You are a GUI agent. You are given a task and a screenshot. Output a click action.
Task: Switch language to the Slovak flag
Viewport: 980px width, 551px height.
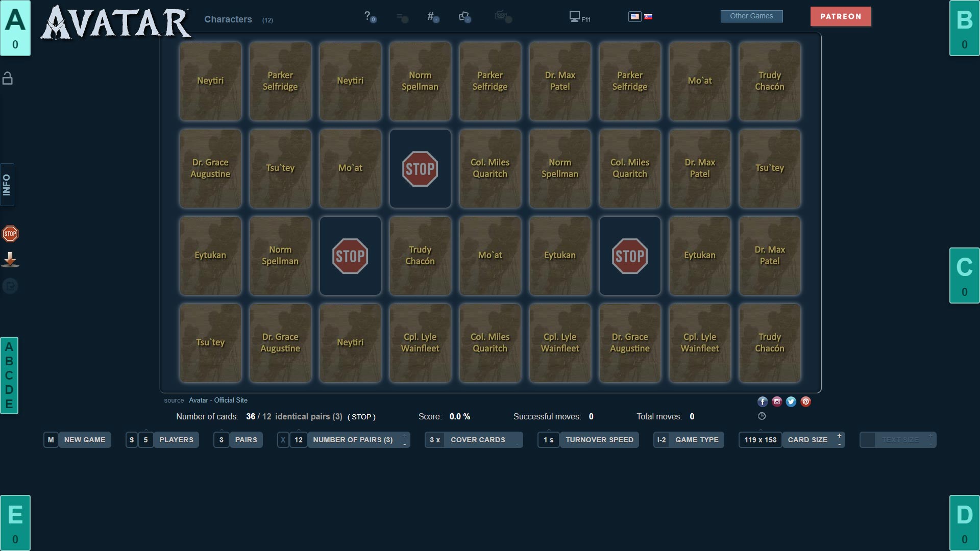[x=648, y=16]
